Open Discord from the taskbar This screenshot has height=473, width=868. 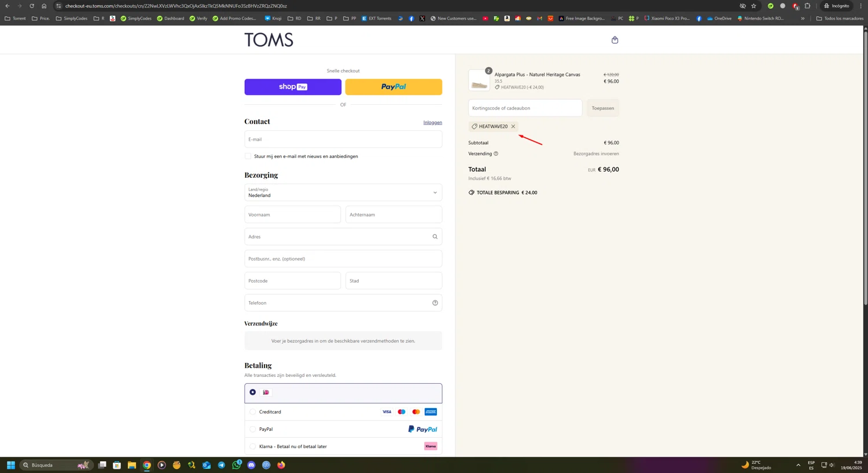point(251,465)
